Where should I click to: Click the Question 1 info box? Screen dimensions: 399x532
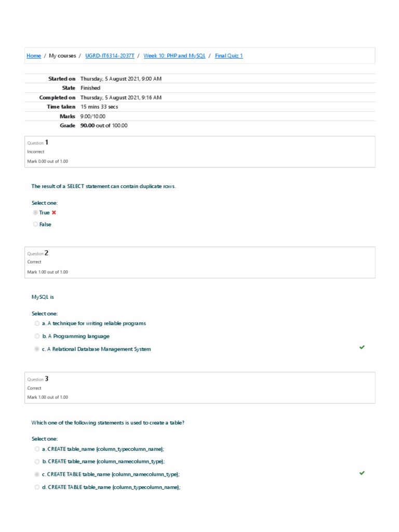pos(200,152)
